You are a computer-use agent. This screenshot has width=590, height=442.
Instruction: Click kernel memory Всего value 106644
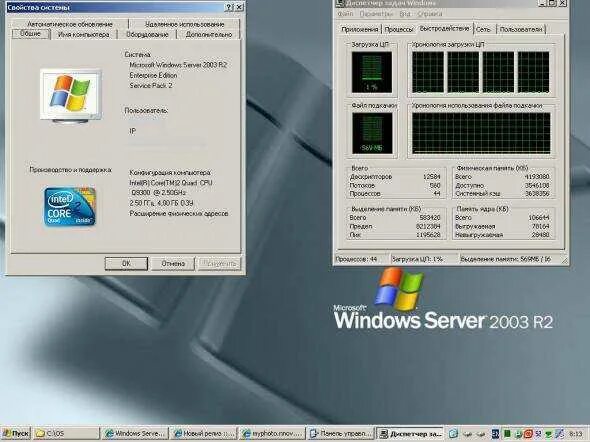pyautogui.click(x=539, y=218)
